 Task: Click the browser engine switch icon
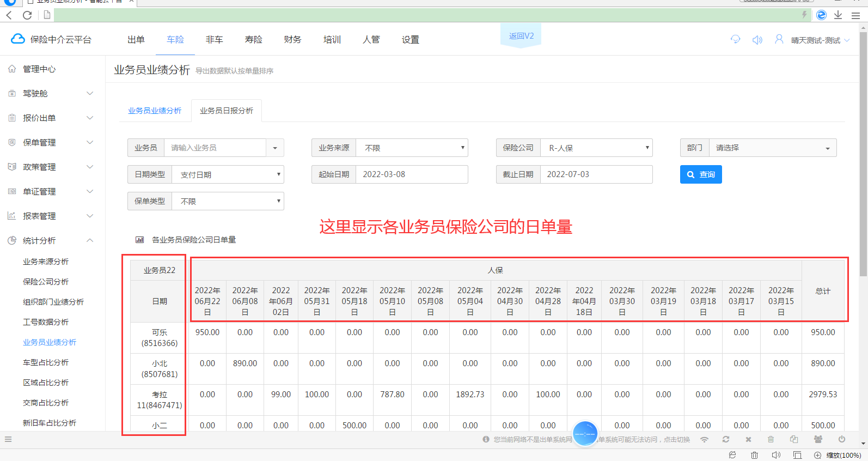tap(822, 15)
